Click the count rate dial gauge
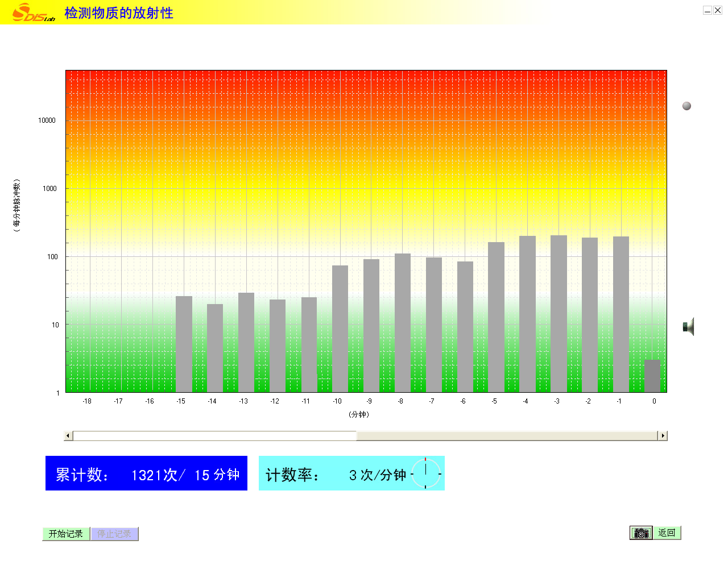The width and height of the screenshot is (728, 582). coord(425,473)
